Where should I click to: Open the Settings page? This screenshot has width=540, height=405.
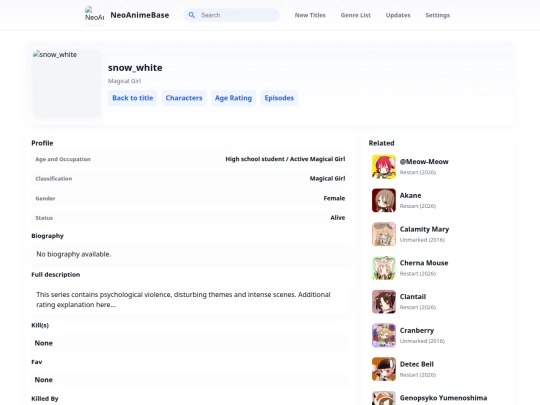pos(437,15)
